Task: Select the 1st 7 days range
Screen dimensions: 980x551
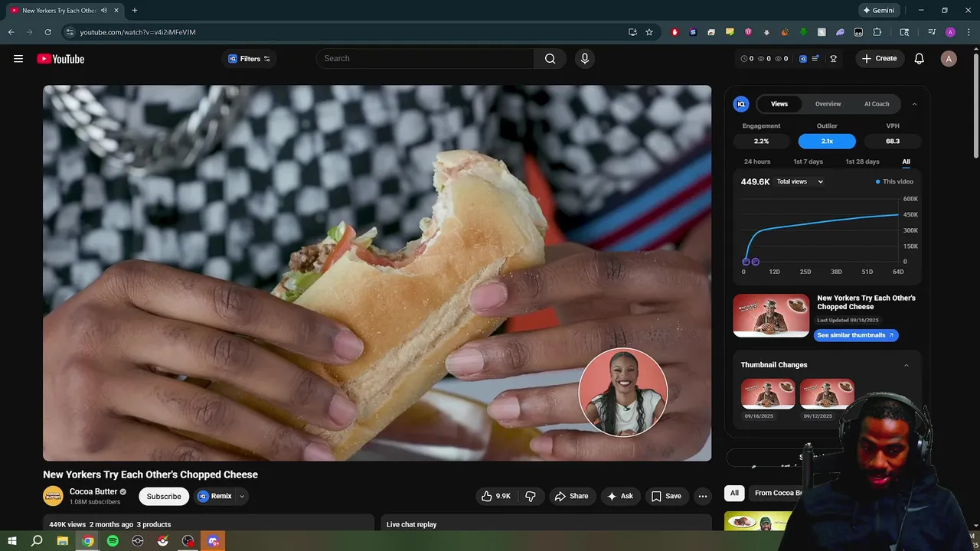Action: point(808,161)
